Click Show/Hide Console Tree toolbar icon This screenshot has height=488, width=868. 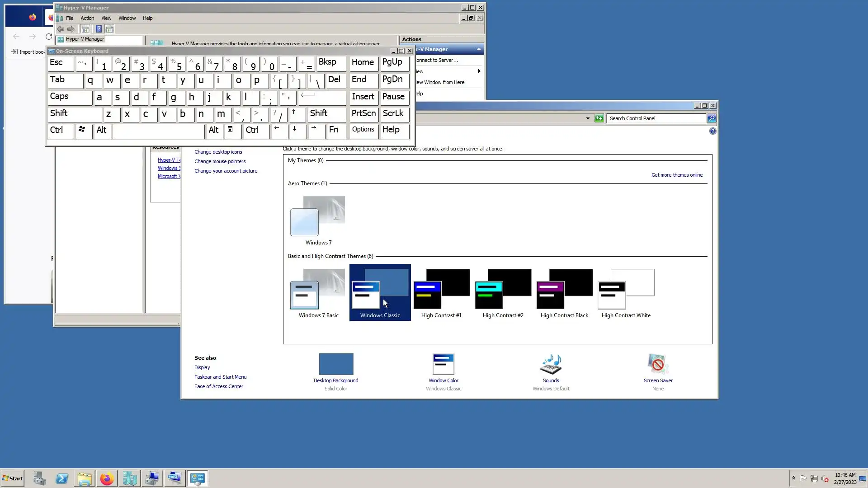[x=85, y=29]
